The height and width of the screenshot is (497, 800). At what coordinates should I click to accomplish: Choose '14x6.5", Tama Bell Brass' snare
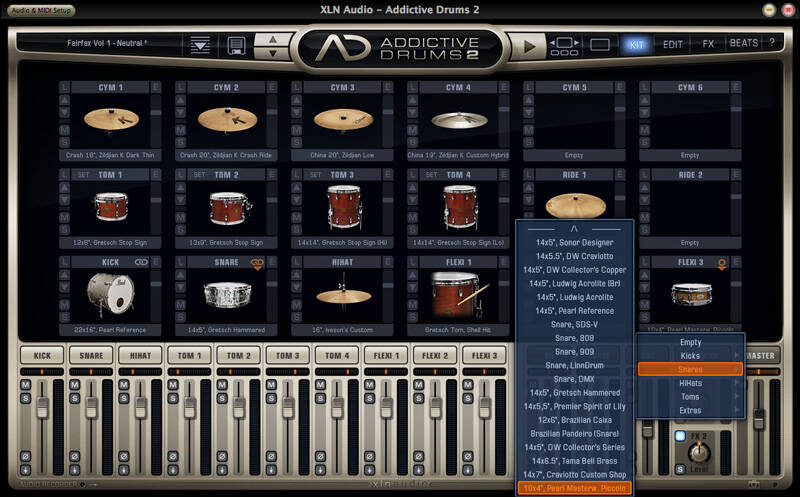pos(574,461)
